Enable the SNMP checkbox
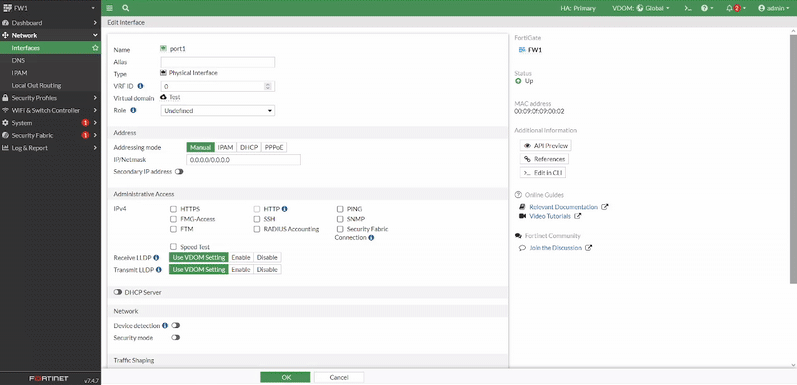 point(340,219)
